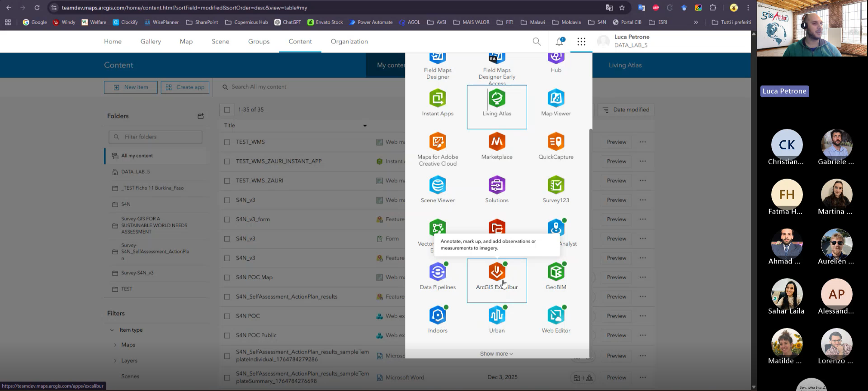Launch QuickCapture app
Screen dimensions: 868x391
pyautogui.click(x=556, y=146)
